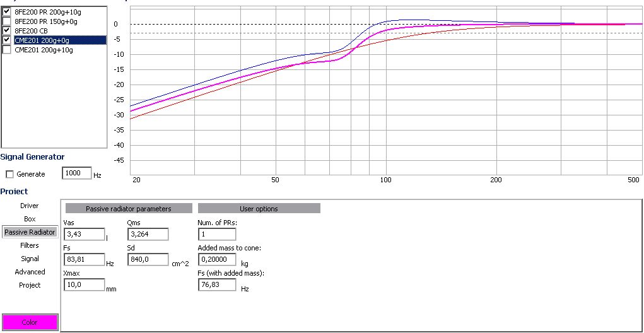Click the Vas input field
This screenshot has height=333, width=644.
(84, 235)
